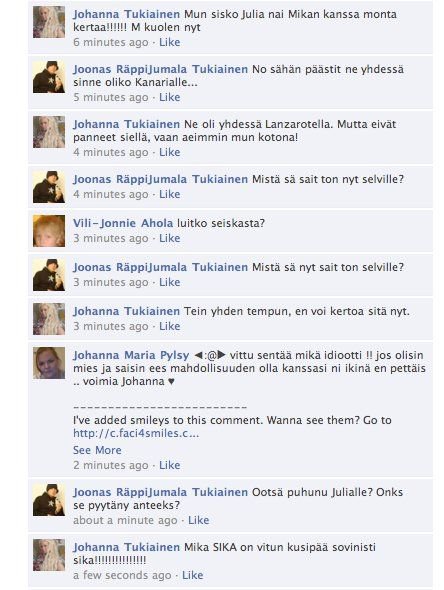Open Johanna Maria Pylsy's name link
This screenshot has height=590, width=444.
pyautogui.click(x=131, y=355)
